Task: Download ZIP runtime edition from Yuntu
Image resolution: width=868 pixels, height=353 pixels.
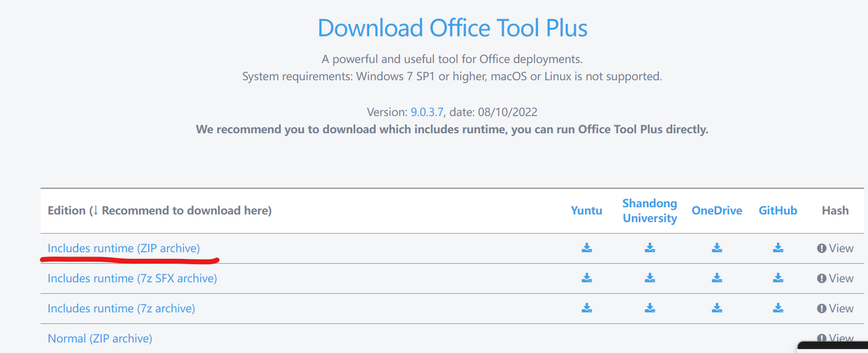Action: [587, 248]
